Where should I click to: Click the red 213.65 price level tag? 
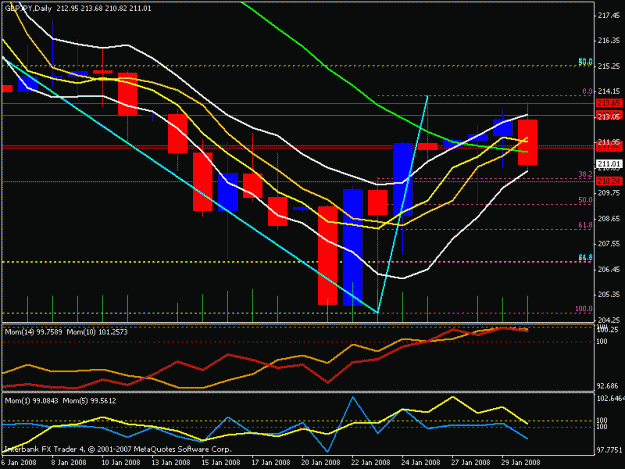(609, 103)
